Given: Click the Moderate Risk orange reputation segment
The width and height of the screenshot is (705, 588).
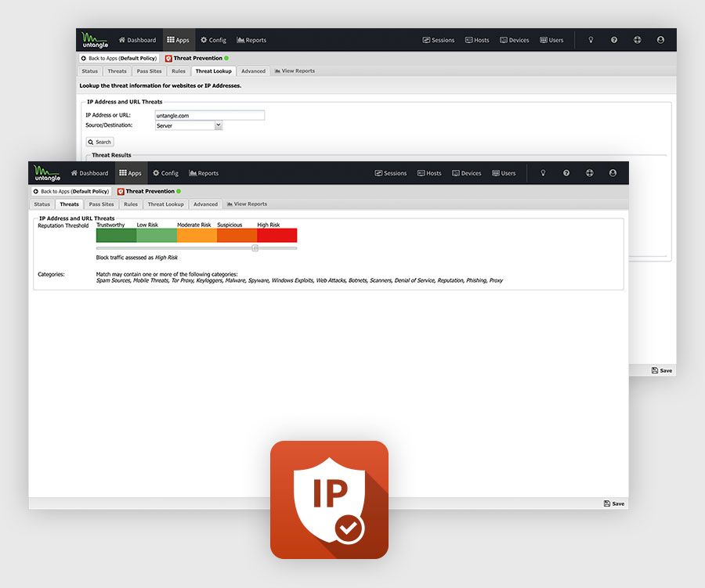Looking at the screenshot, I should coord(197,235).
